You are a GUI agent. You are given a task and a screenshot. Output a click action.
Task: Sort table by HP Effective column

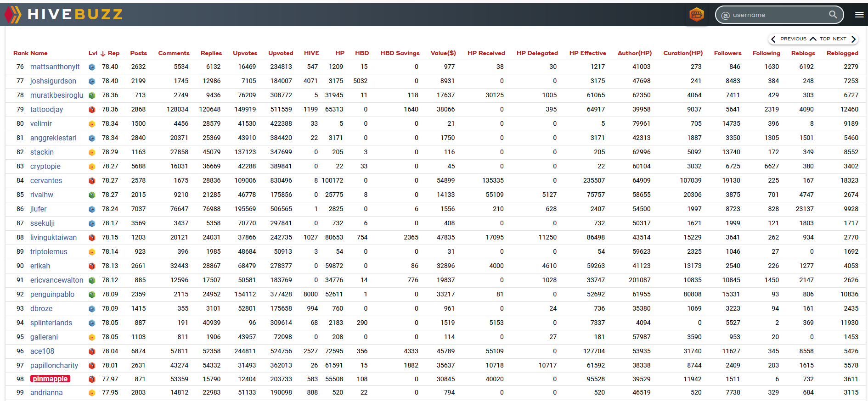pyautogui.click(x=588, y=53)
